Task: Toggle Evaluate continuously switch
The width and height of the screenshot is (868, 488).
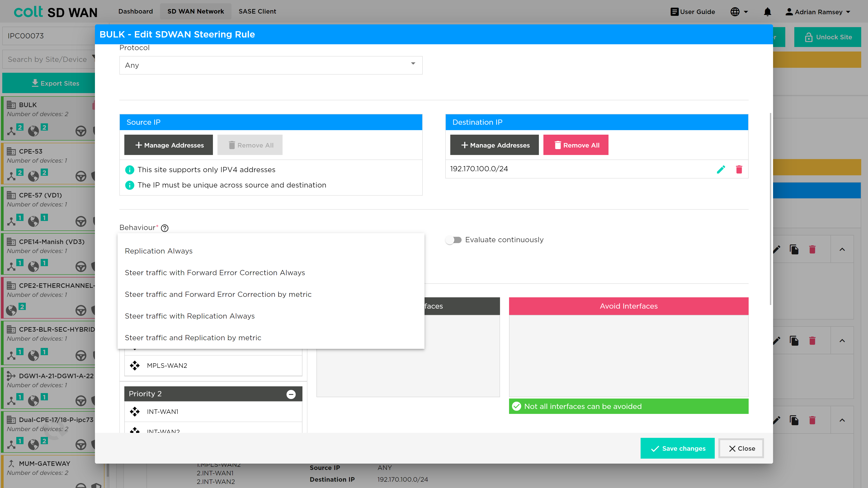Action: (x=453, y=240)
